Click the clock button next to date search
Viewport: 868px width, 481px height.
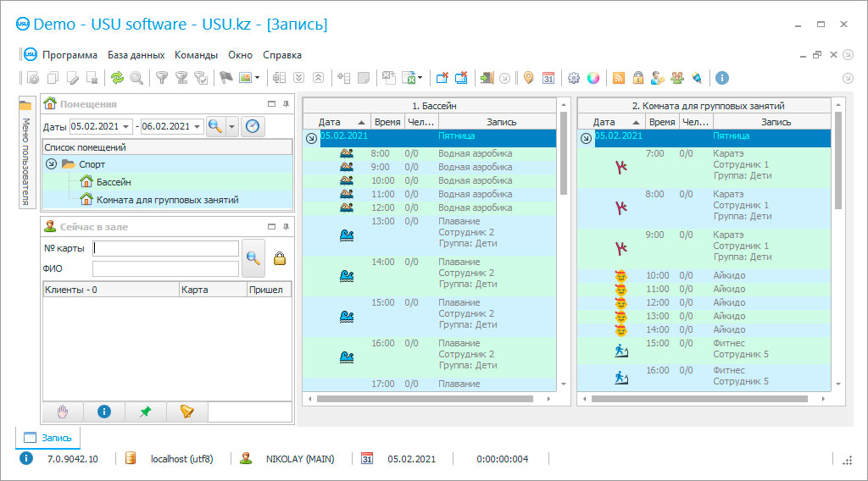[253, 126]
